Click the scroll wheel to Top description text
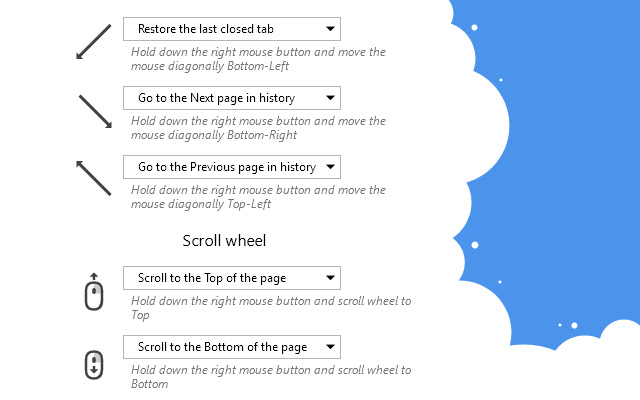The height and width of the screenshot is (400, 640). pos(270,308)
